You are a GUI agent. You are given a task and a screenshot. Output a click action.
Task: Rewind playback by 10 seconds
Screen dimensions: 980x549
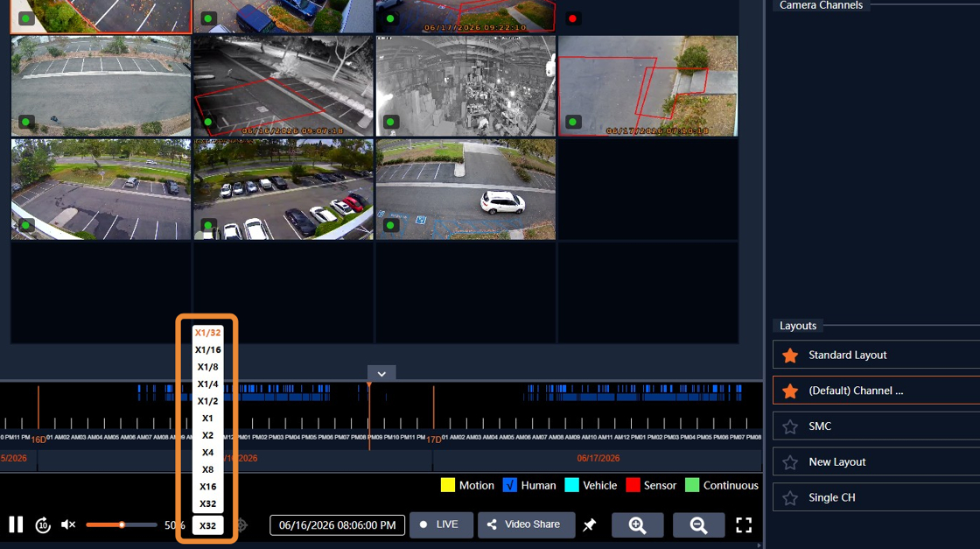[43, 525]
